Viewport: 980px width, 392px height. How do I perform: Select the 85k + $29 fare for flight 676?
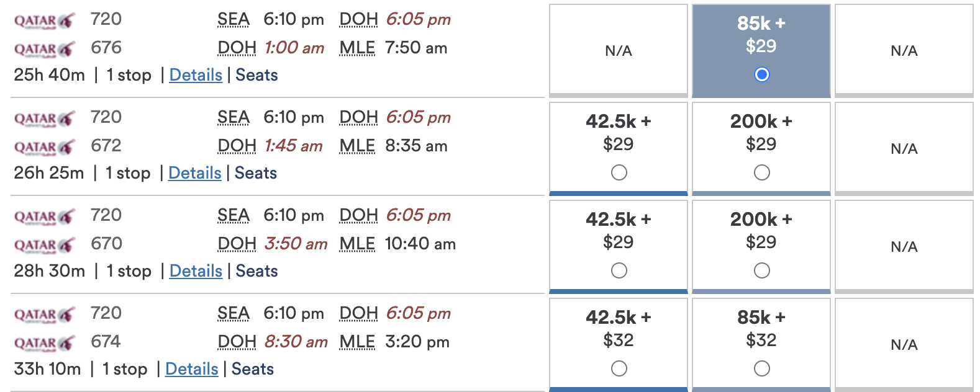coord(761,74)
